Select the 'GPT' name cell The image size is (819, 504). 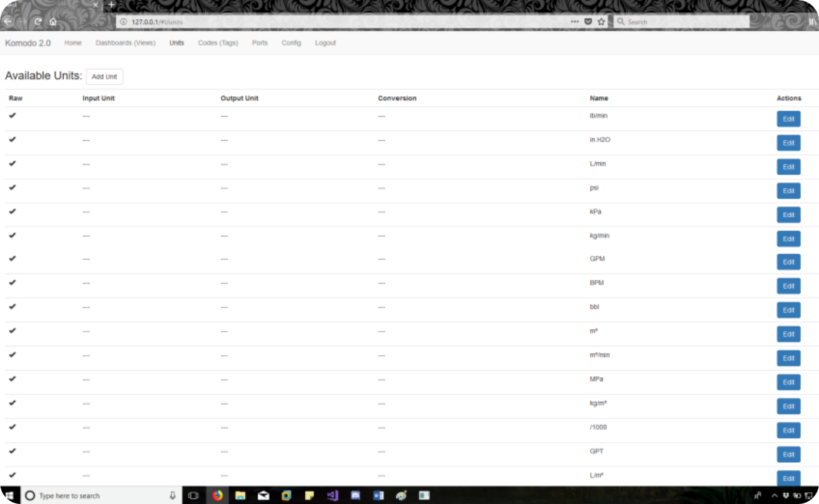coord(596,451)
